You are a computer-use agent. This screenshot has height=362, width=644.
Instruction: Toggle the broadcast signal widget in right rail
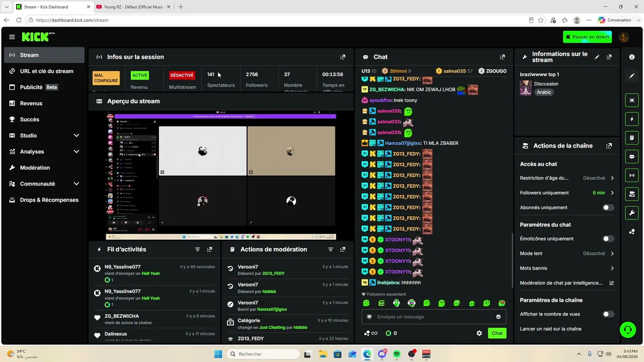(x=632, y=175)
